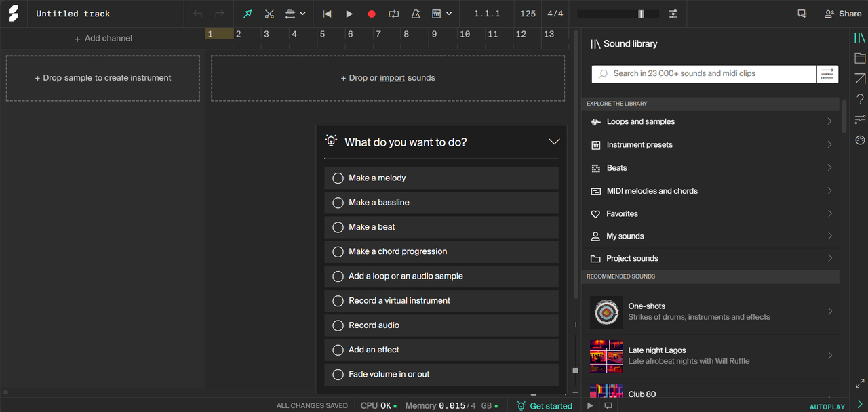Expand MIDI melodies and chords category
This screenshot has width=868, height=412.
pyautogui.click(x=710, y=191)
